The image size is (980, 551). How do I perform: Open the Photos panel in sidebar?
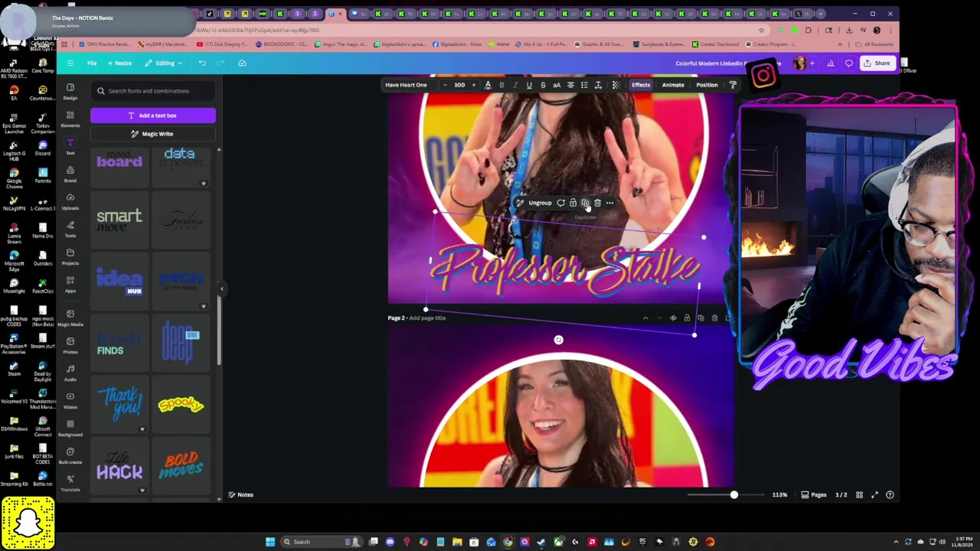click(70, 345)
